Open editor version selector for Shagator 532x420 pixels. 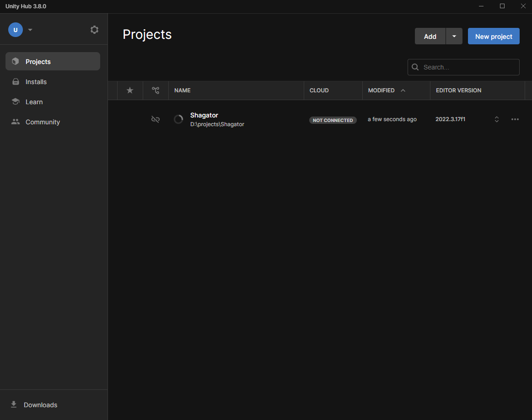click(497, 119)
